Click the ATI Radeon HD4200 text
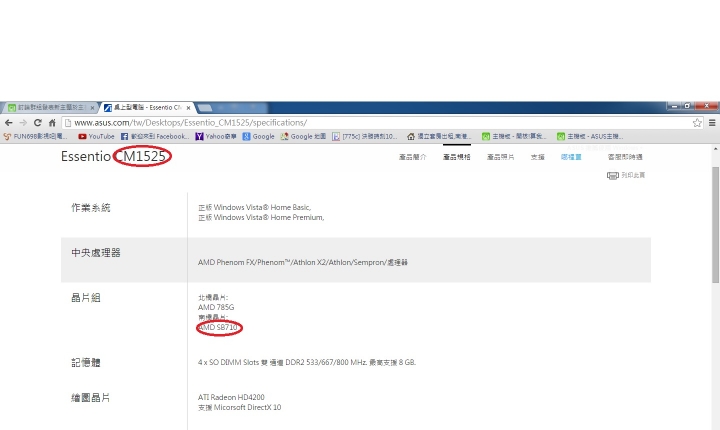Viewport: 720px width, 430px height. [231, 397]
